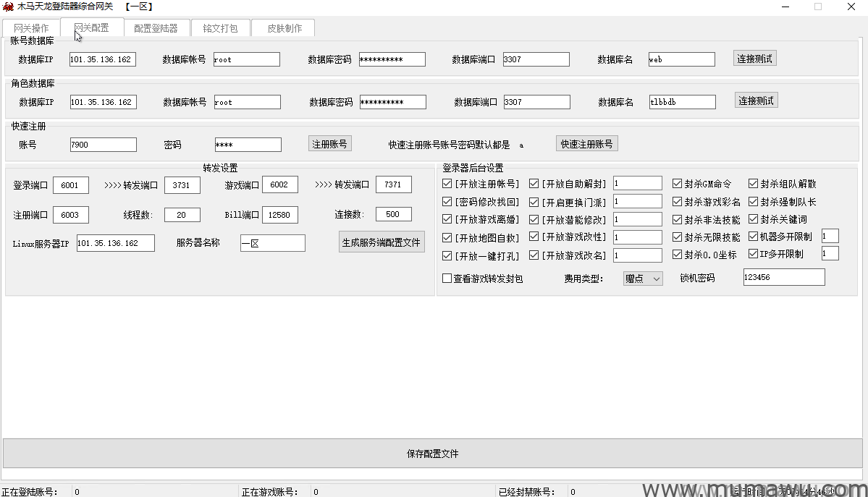Click the app icon in title bar
Viewport: 868px width, 497px height.
click(x=8, y=7)
